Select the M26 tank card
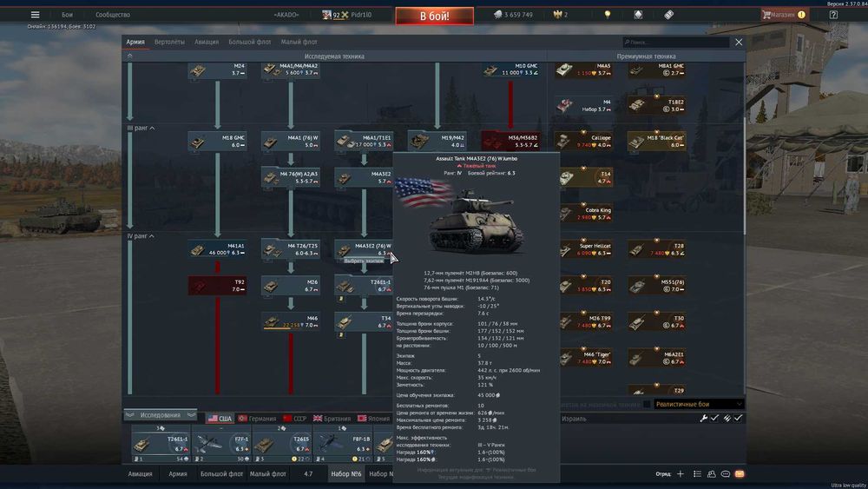The height and width of the screenshot is (489, 868). (290, 285)
